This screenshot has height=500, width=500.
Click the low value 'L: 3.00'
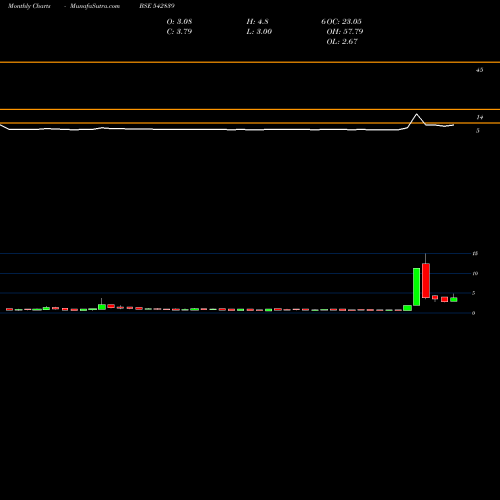pos(259,32)
